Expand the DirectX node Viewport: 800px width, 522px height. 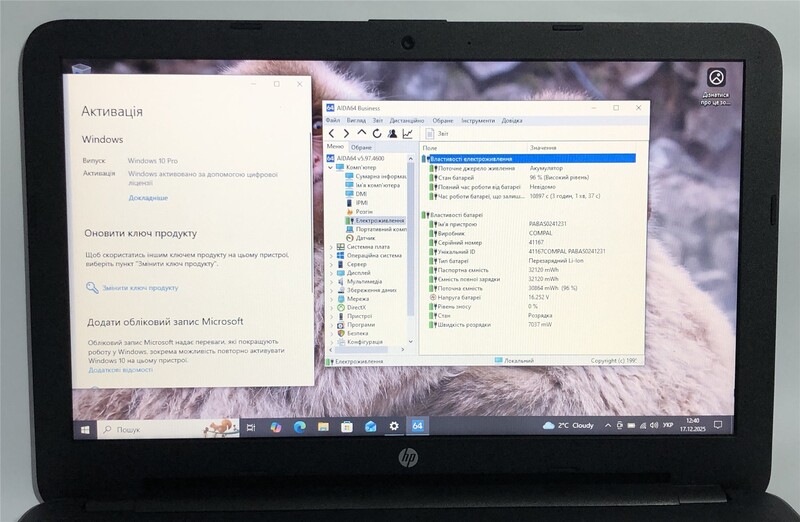[x=331, y=308]
